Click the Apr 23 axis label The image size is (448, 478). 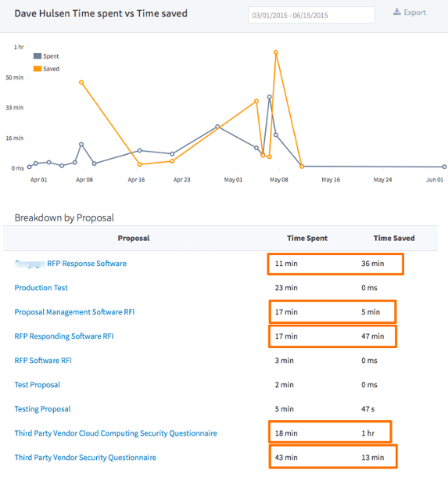[x=181, y=180]
